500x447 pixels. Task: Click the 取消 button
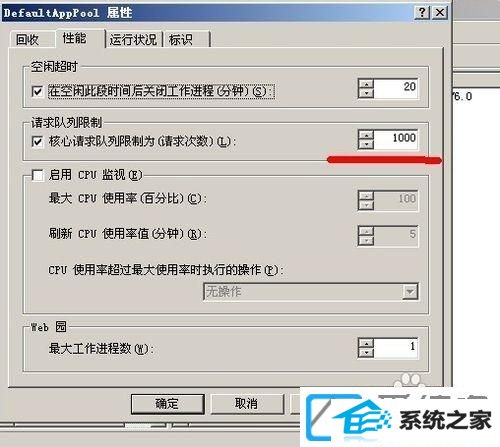click(x=247, y=404)
